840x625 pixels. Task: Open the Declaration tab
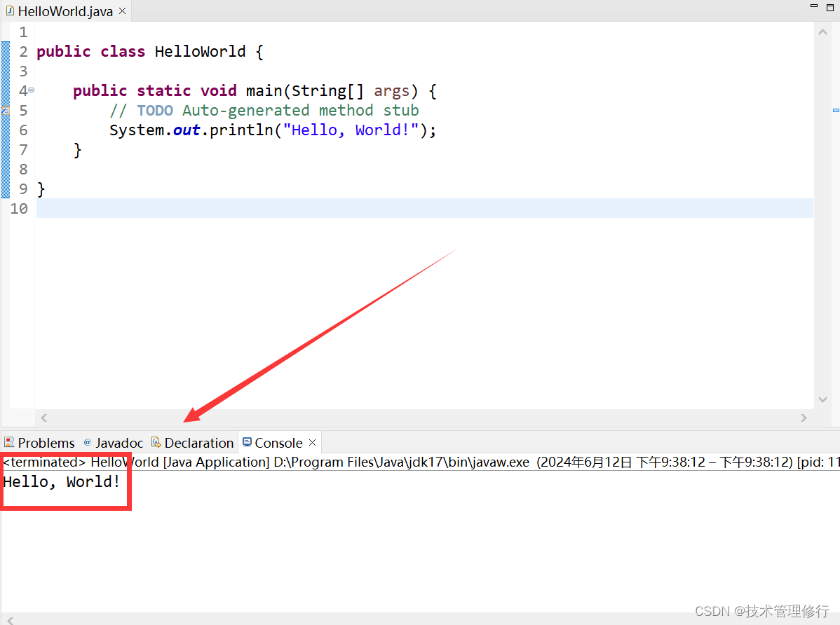click(x=193, y=443)
